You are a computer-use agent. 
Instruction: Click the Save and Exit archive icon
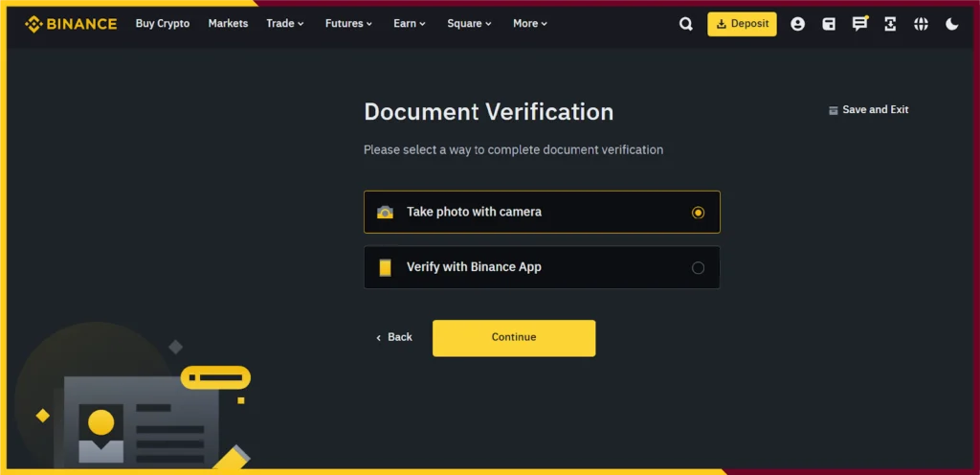(833, 110)
